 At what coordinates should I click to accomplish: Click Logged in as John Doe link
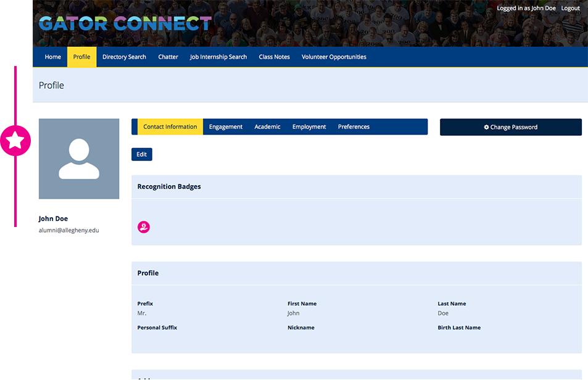(x=526, y=8)
